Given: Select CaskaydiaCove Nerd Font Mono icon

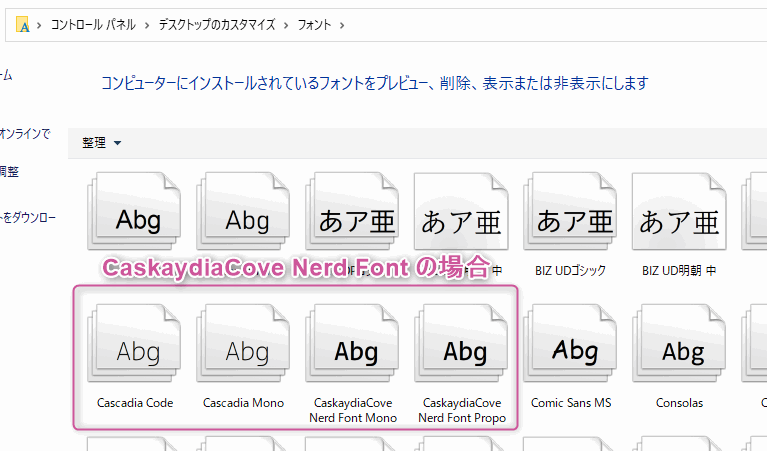Looking at the screenshot, I should (352, 343).
